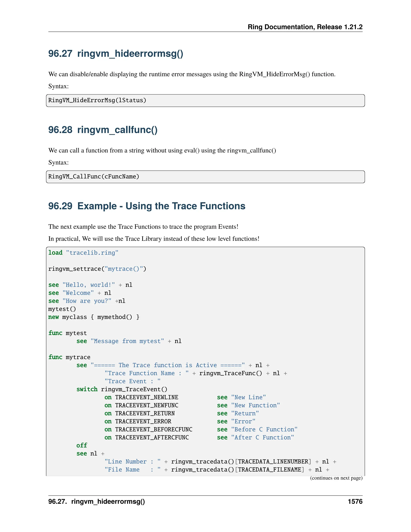411x532 pixels.
Task: Click the TRACEEVENT_BEFORECFUNC constant
Action: click(154, 429)
